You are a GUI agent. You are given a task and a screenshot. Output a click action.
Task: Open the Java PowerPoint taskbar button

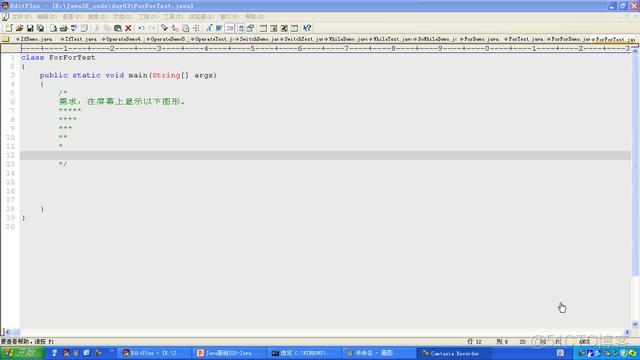coord(229,353)
